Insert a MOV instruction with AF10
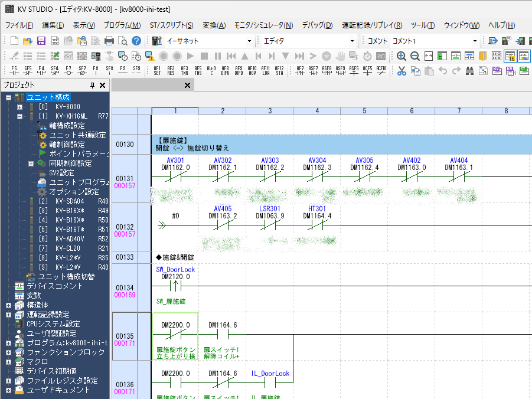Screen dimensions: 532x399 click(252, 71)
